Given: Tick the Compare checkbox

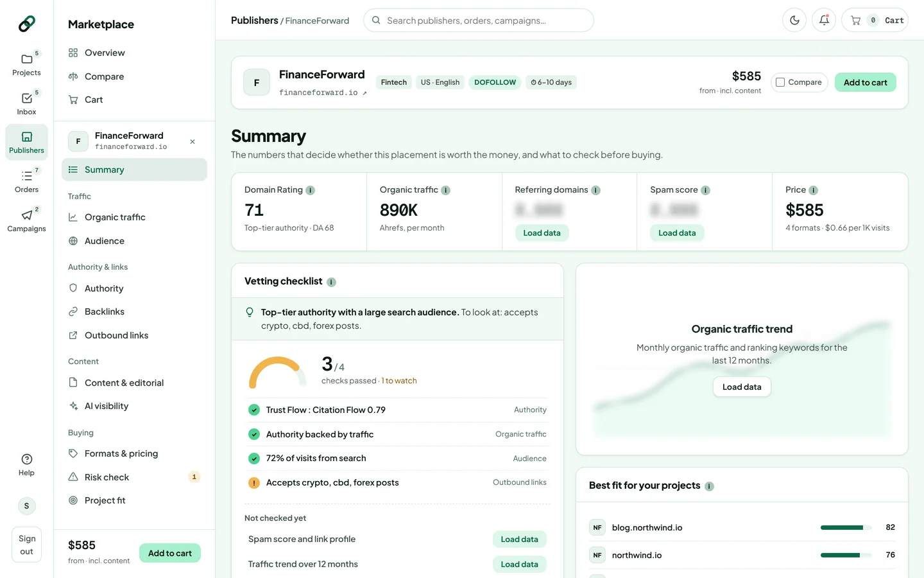Looking at the screenshot, I should pos(780,82).
